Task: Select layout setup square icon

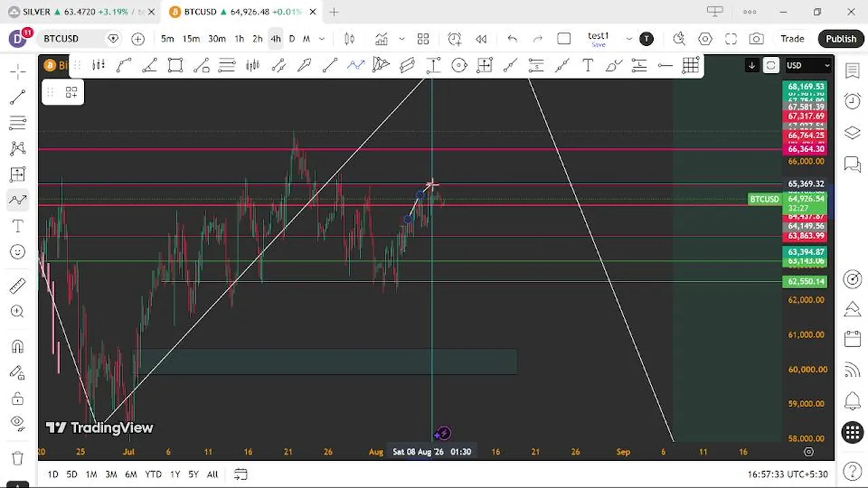Action: [564, 39]
